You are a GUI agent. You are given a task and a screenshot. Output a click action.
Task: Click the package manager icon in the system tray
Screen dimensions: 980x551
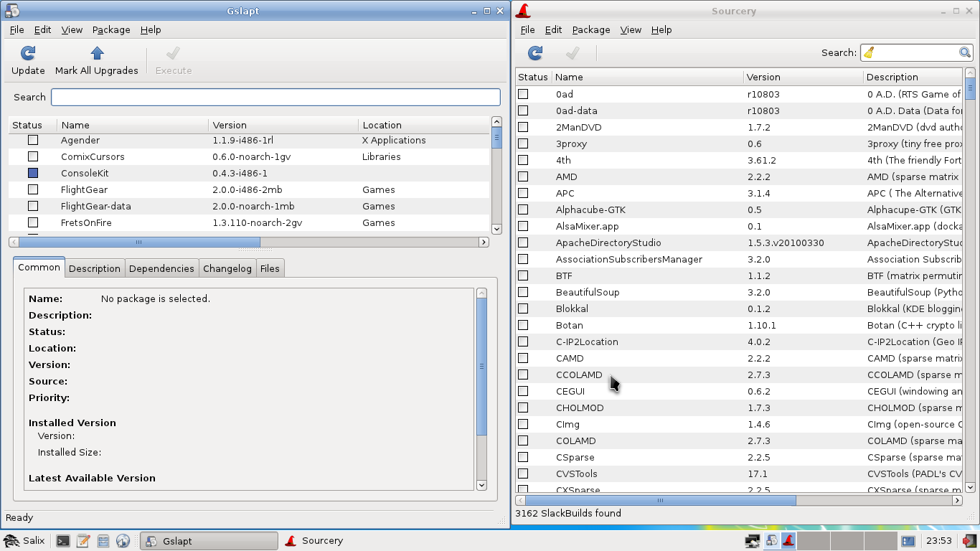pos(771,540)
